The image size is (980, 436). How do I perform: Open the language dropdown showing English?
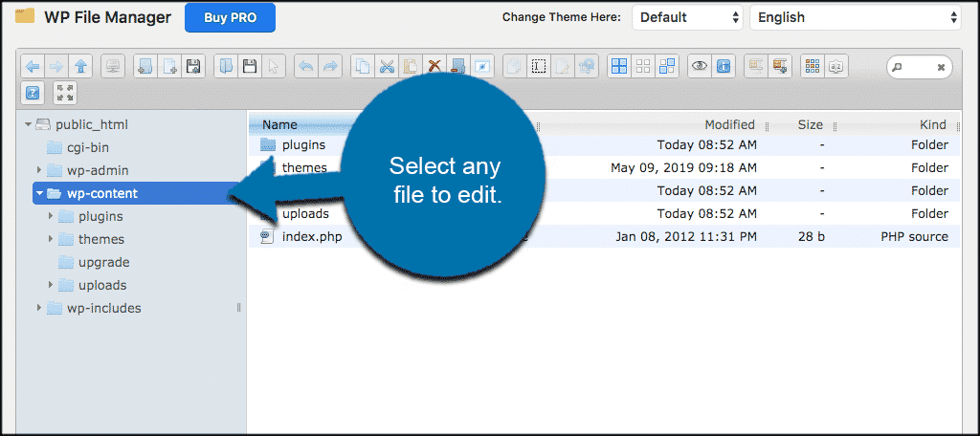pos(855,17)
